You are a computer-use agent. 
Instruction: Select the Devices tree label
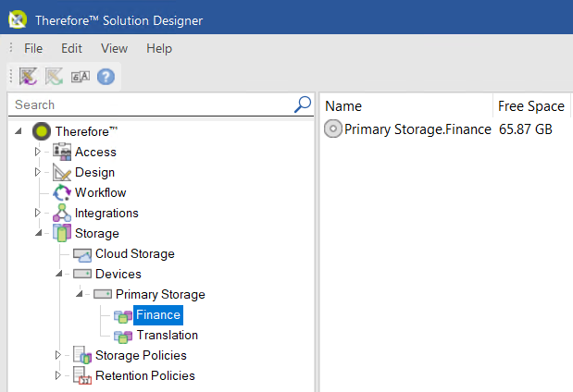tap(118, 274)
